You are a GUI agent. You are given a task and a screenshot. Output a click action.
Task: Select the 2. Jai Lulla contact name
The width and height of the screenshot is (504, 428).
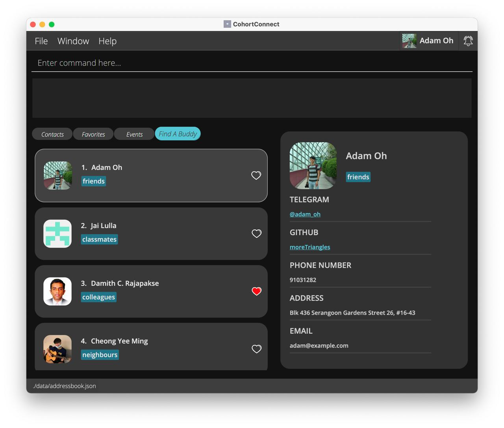(x=99, y=226)
